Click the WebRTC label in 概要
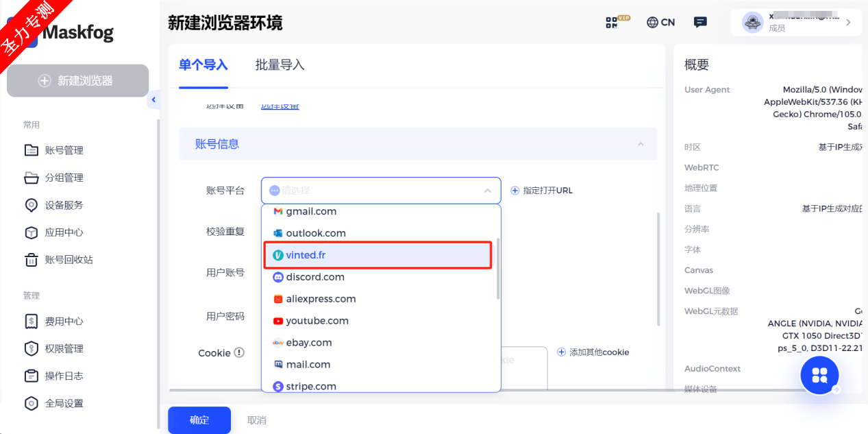This screenshot has height=434, width=868. 702,168
